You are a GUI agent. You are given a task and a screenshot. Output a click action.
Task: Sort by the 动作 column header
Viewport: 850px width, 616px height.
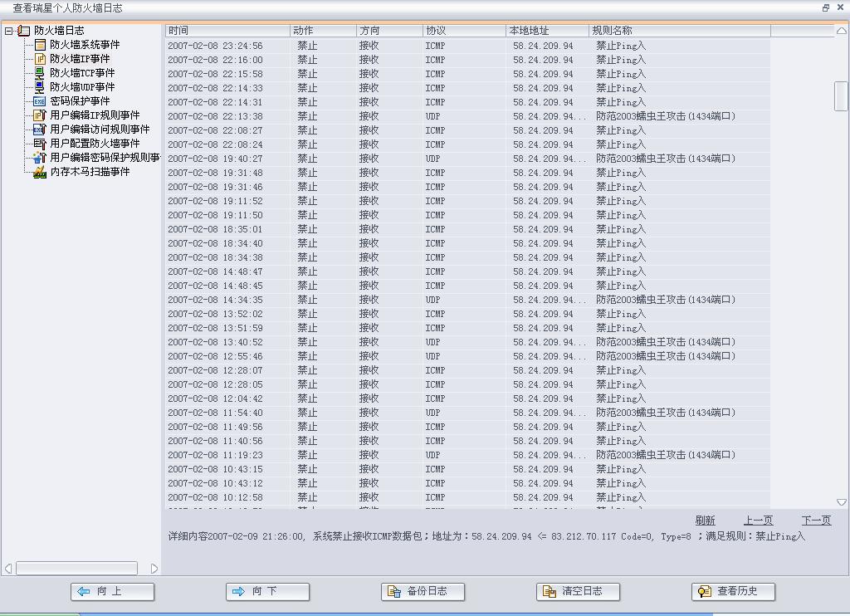pos(323,31)
